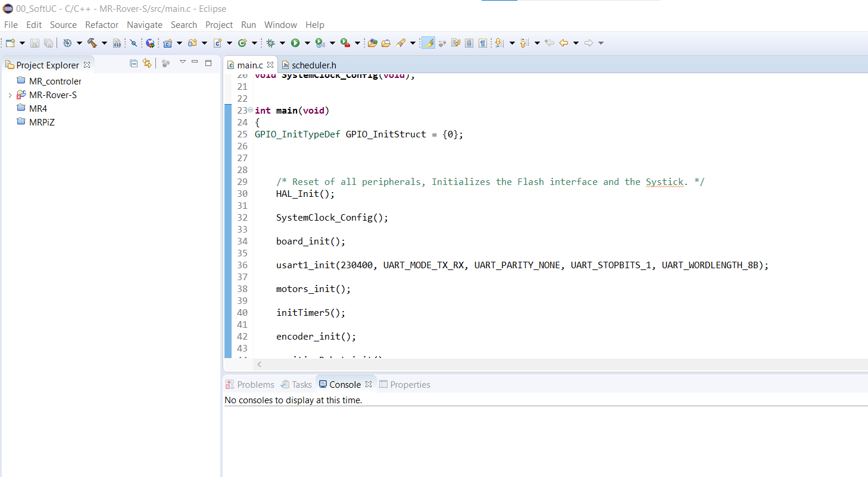The height and width of the screenshot is (477, 868).
Task: Close the main.c editor tab
Action: (270, 65)
